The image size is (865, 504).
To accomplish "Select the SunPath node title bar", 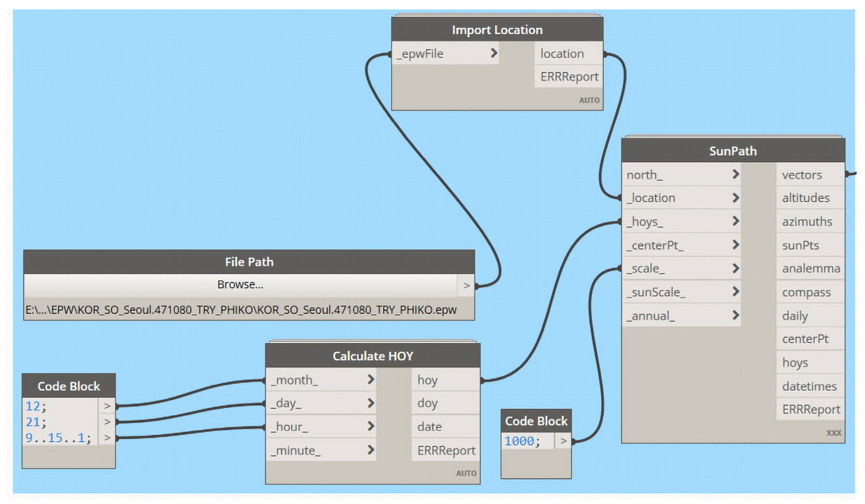I will (x=733, y=151).
